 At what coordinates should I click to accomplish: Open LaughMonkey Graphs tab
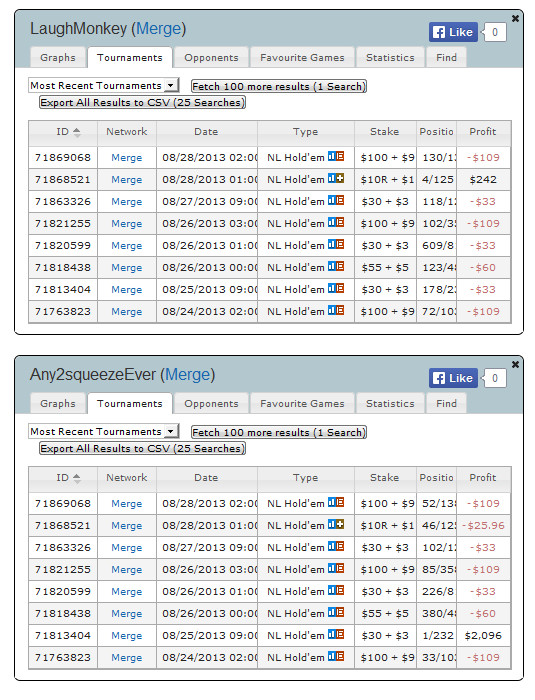(58, 58)
